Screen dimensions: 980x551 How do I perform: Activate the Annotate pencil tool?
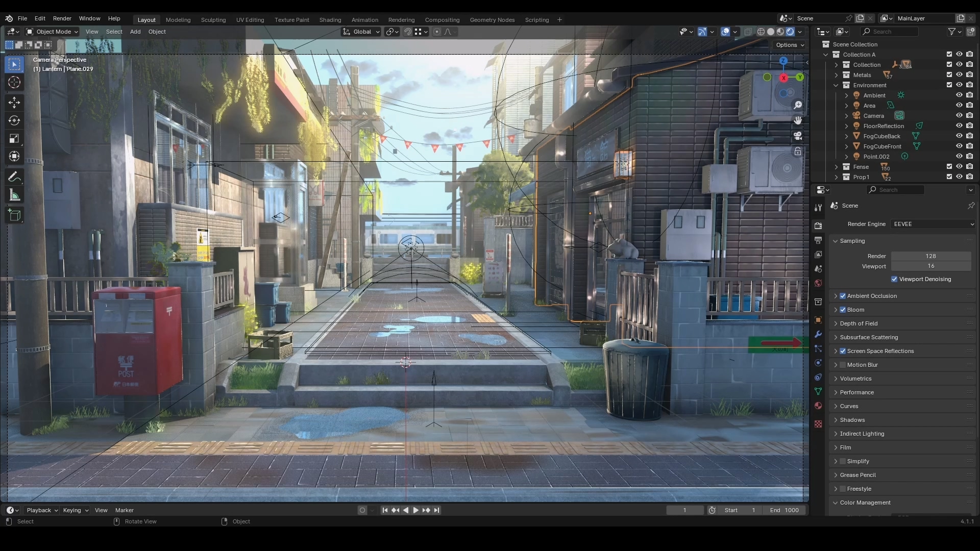(x=14, y=177)
